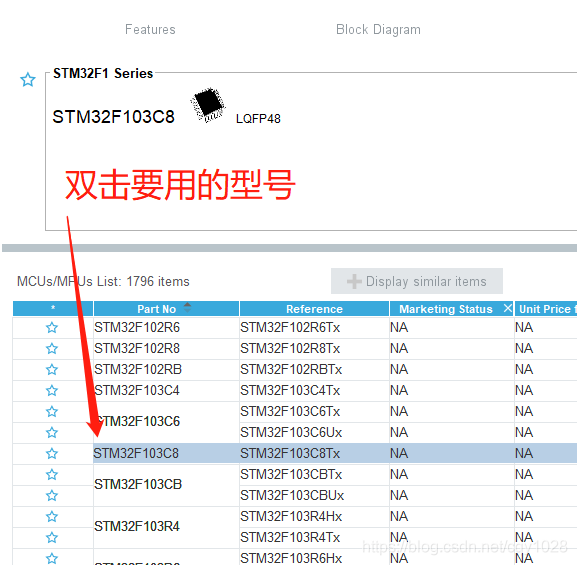The height and width of the screenshot is (565, 577).
Task: Open the Block Diagram tab
Action: (378, 29)
